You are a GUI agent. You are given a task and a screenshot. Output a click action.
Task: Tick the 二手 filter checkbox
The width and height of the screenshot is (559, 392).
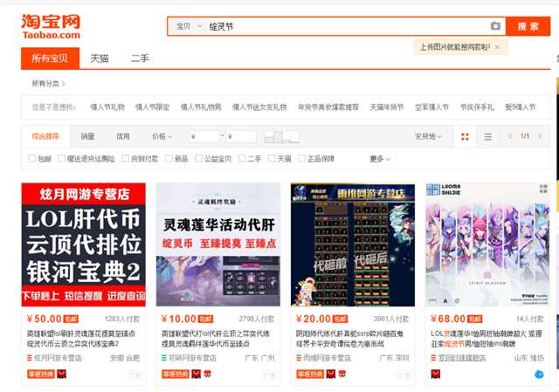[242, 158]
